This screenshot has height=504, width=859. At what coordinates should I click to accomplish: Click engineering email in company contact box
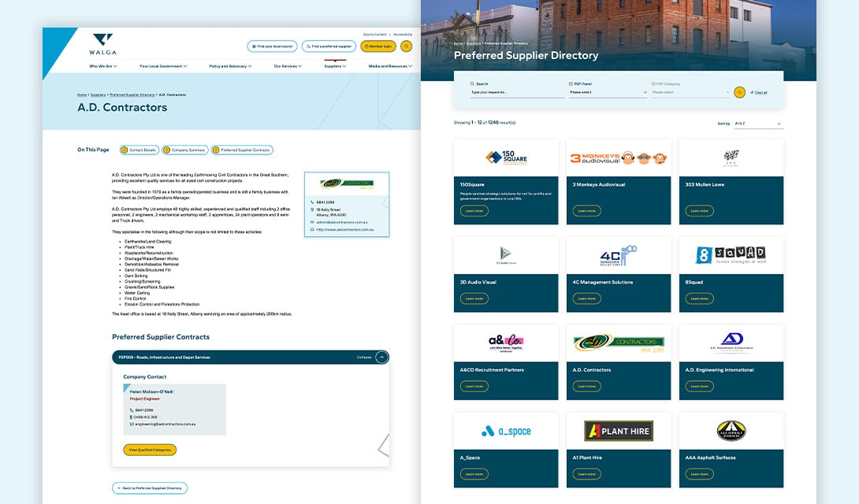(165, 424)
